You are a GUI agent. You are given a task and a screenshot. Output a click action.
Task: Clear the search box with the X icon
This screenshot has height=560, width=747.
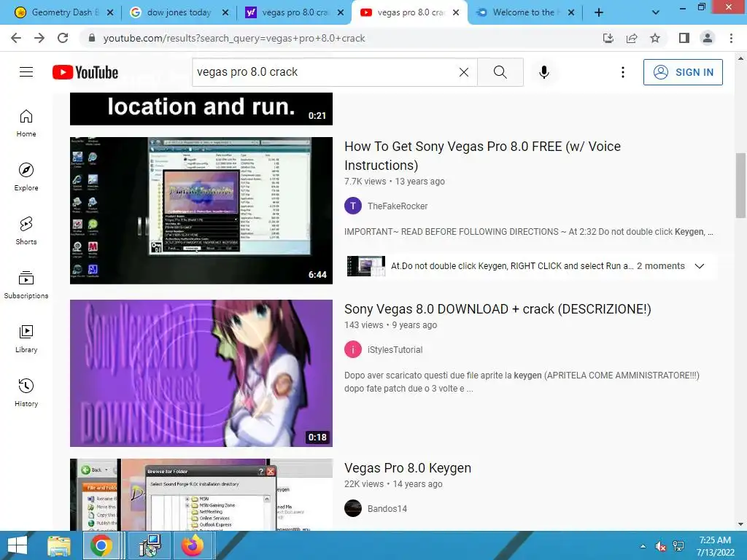pos(463,72)
